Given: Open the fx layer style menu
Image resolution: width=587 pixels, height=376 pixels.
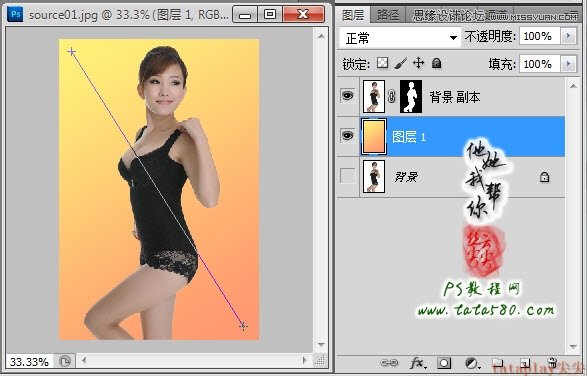Looking at the screenshot, I should [x=417, y=363].
